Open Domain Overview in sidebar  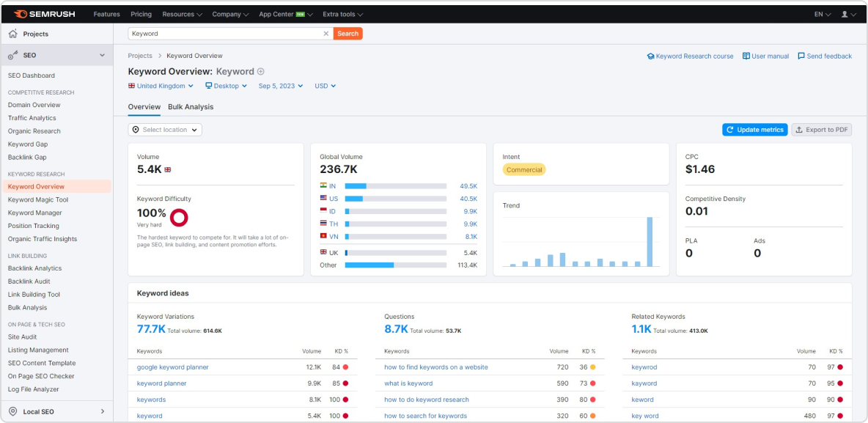(34, 105)
